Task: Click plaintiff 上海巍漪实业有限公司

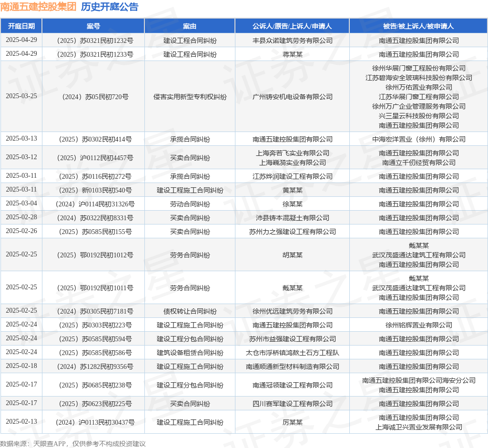Action: (x=293, y=163)
